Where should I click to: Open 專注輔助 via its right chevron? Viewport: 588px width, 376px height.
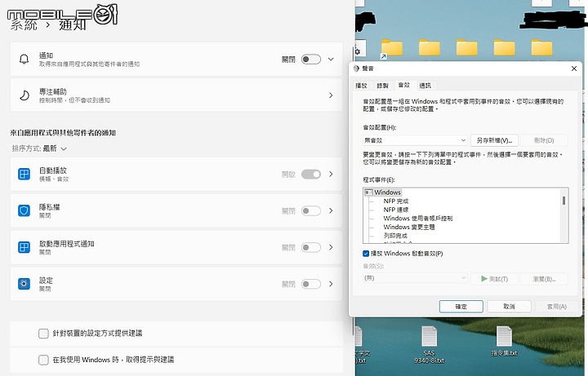[x=331, y=95]
